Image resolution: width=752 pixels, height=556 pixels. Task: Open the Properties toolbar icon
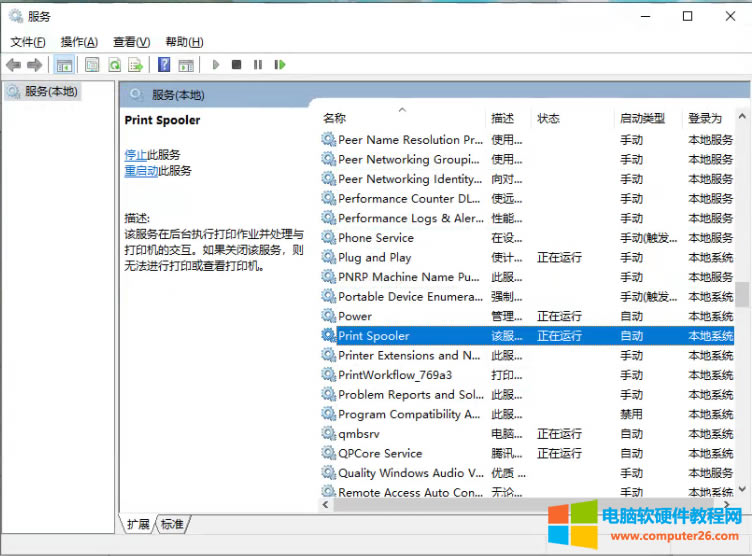(92, 65)
